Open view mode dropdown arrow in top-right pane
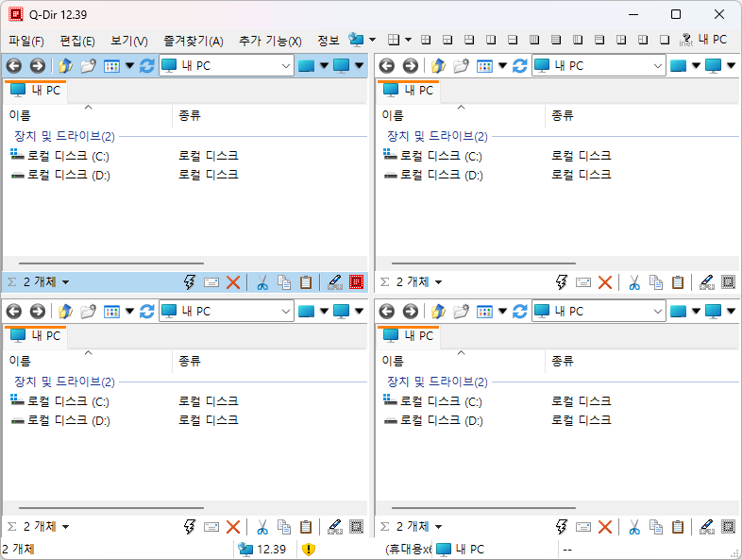Image resolution: width=742 pixels, height=560 pixels. pos(502,65)
